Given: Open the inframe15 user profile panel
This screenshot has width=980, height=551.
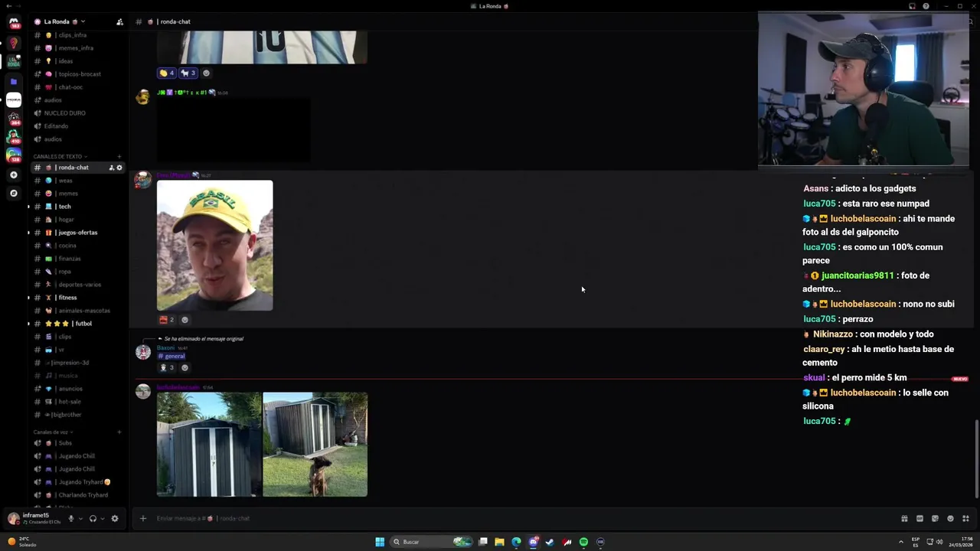Looking at the screenshot, I should (x=34, y=518).
